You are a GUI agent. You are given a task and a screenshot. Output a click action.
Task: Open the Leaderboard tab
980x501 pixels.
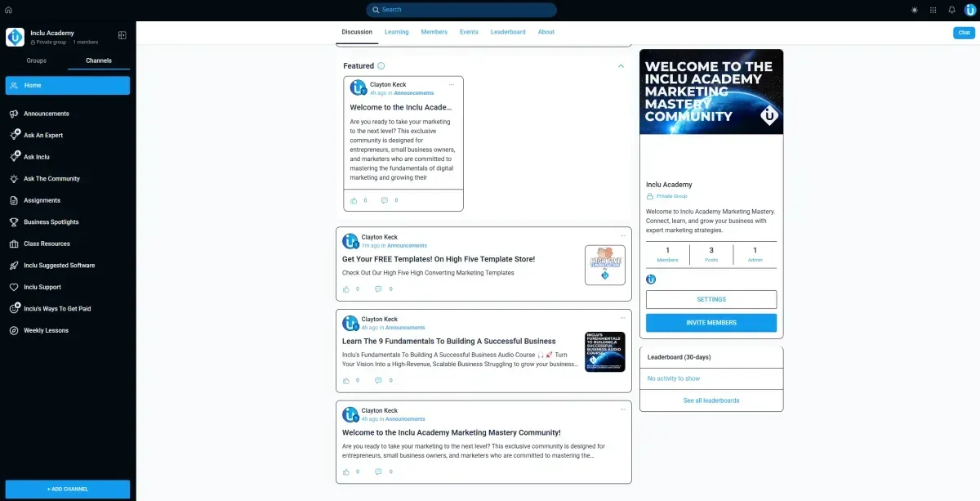tap(508, 32)
